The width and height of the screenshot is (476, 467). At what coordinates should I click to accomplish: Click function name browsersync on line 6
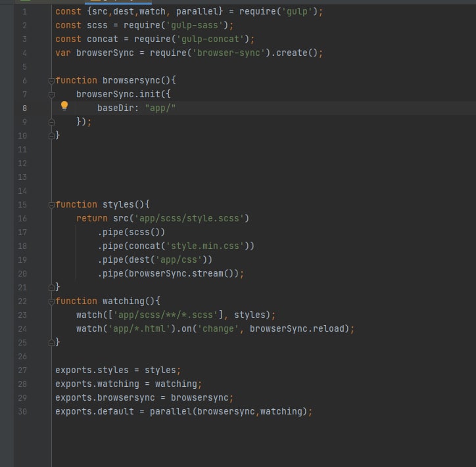tap(131, 80)
